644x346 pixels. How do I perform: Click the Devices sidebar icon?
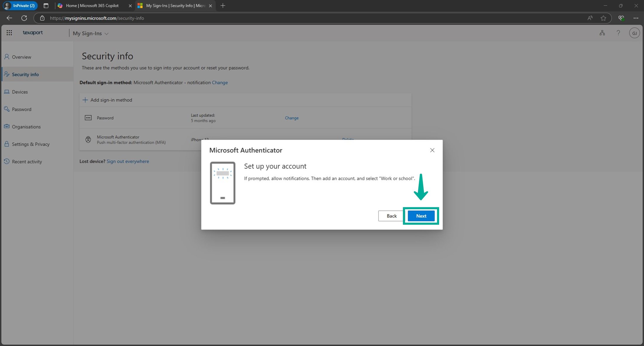tap(7, 92)
